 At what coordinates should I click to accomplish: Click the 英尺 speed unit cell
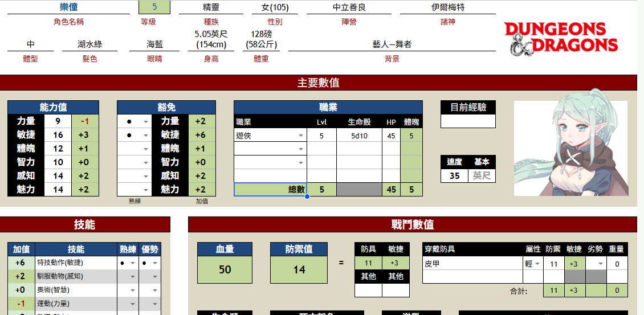click(482, 176)
